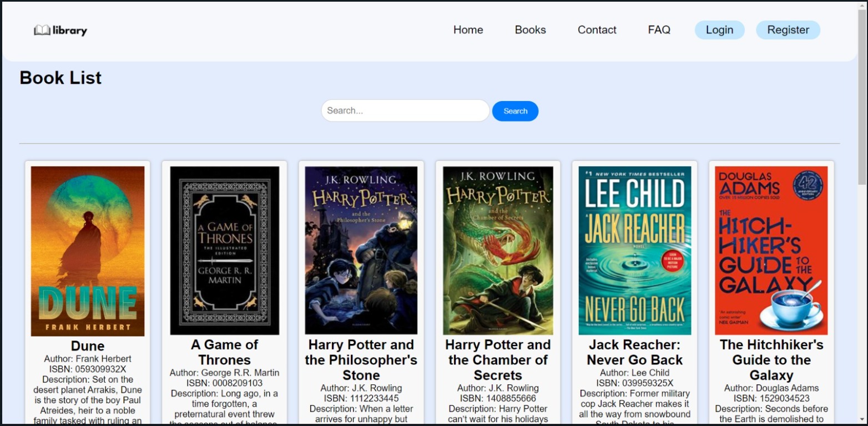This screenshot has width=868, height=426.
Task: Click "ISBN: 059309932X" text
Action: [x=88, y=369]
